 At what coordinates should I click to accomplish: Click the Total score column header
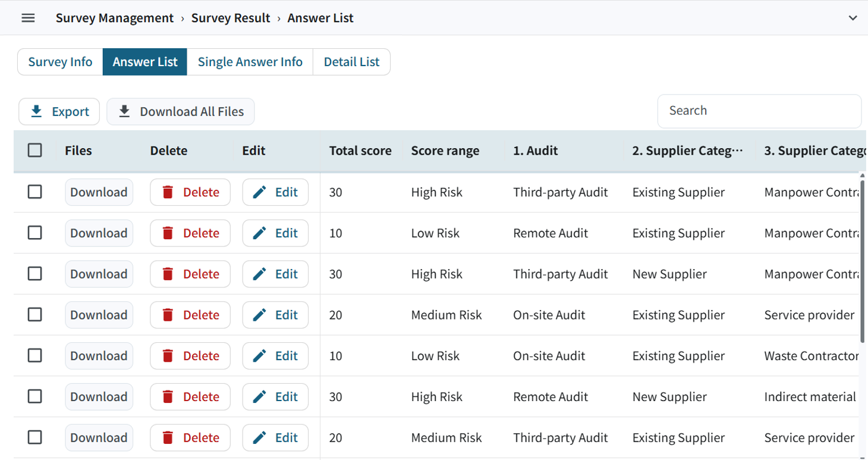click(x=360, y=151)
